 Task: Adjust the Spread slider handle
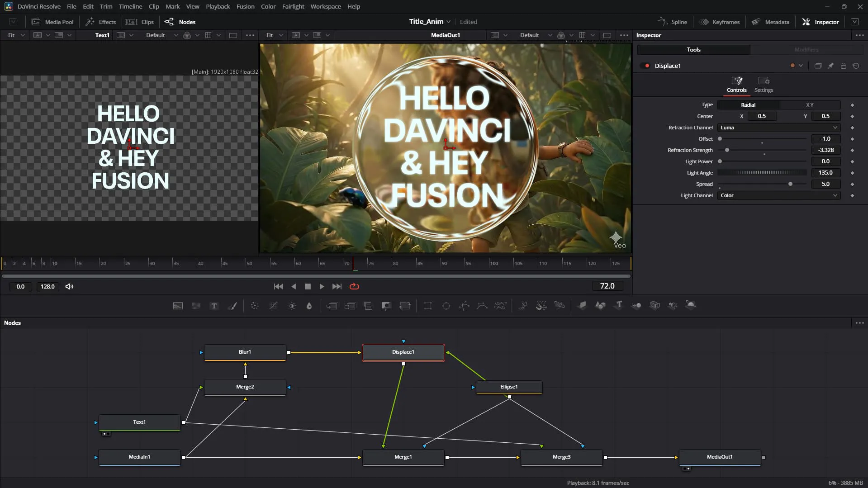(x=790, y=184)
